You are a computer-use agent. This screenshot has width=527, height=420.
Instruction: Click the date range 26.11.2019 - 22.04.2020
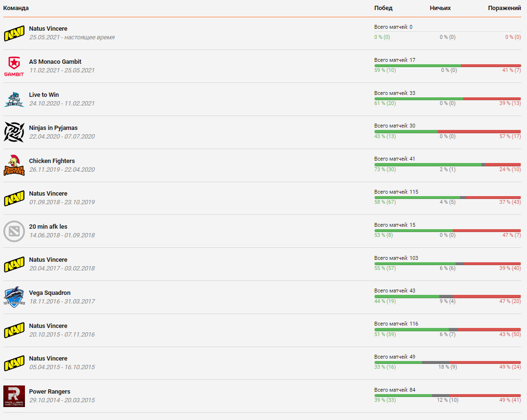click(x=62, y=170)
